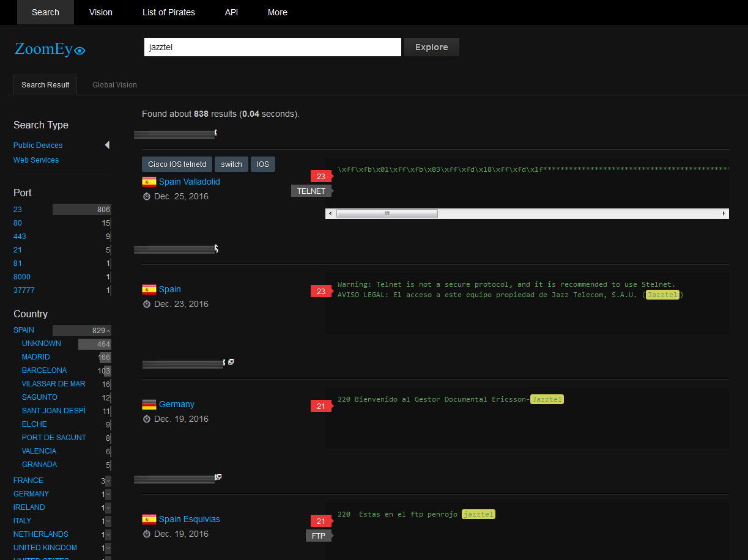Click clock icon beside Esquivias Dec. 19 date

click(x=147, y=534)
